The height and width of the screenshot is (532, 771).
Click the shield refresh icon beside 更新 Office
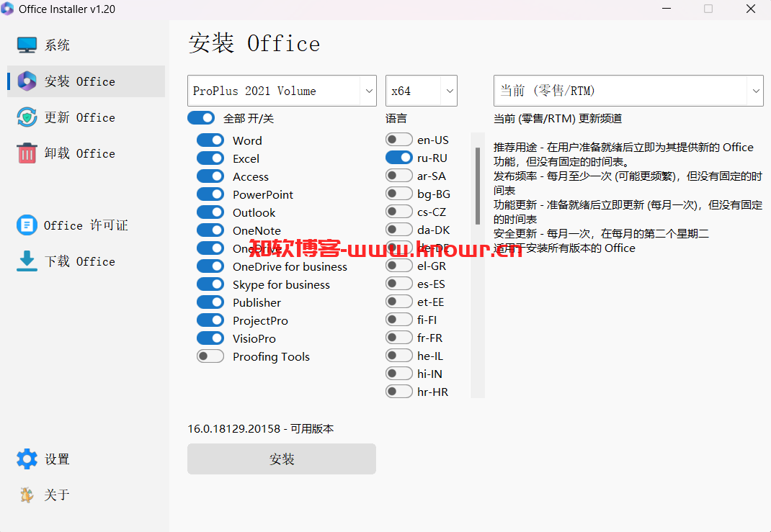click(x=27, y=117)
